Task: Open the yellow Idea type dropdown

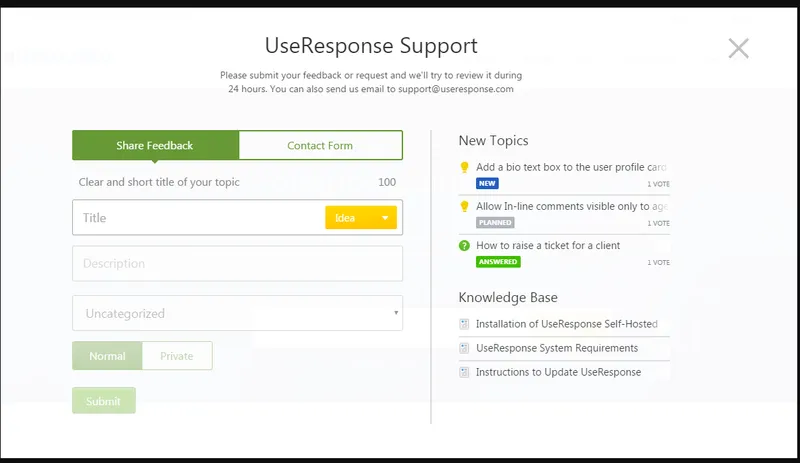Action: (361, 217)
